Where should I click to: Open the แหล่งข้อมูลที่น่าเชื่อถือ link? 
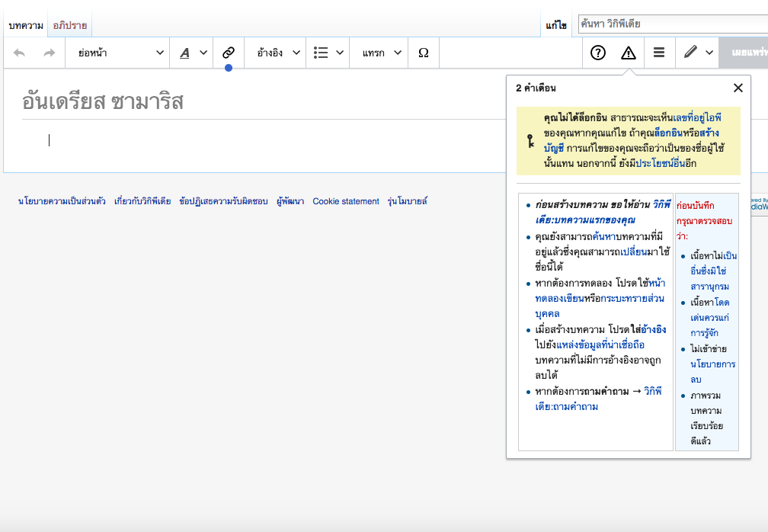pyautogui.click(x=600, y=345)
